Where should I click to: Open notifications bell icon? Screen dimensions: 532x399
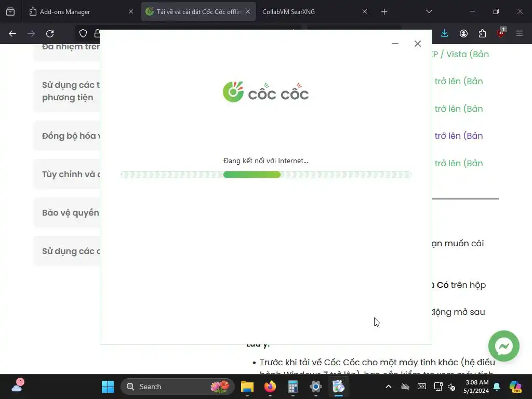pos(497,387)
